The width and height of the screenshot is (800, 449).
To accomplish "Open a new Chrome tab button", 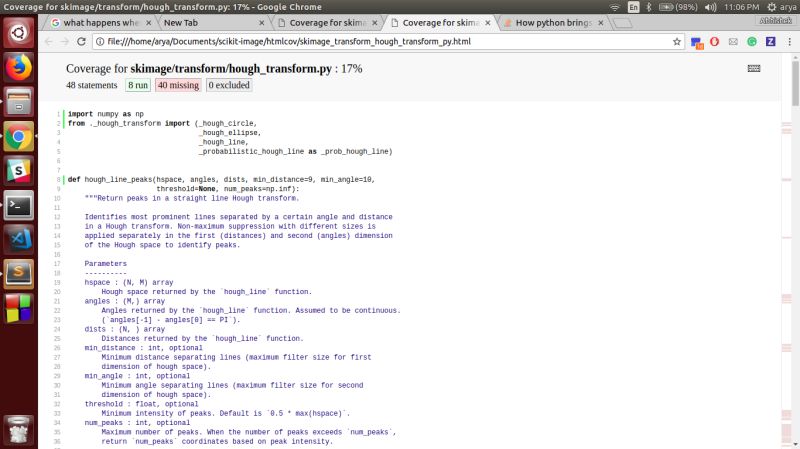I will click(x=622, y=23).
